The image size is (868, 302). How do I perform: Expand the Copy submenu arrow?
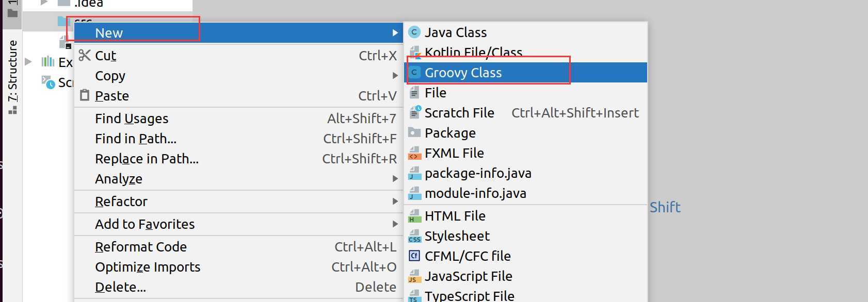pyautogui.click(x=395, y=76)
